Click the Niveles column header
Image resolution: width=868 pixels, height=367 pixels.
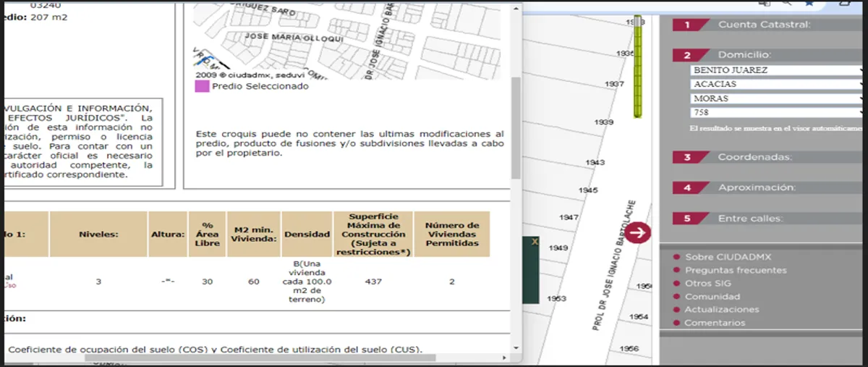click(98, 235)
